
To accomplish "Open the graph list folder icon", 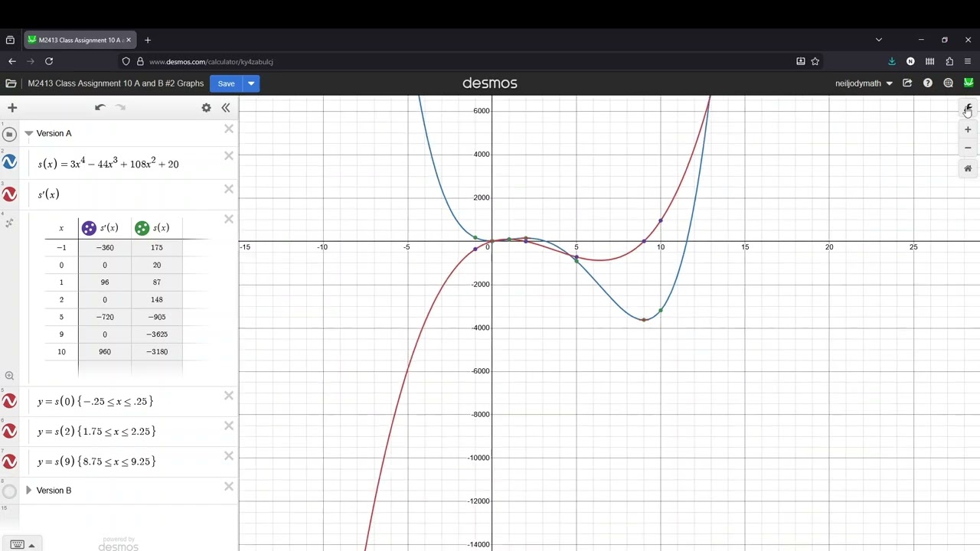I will coord(11,83).
